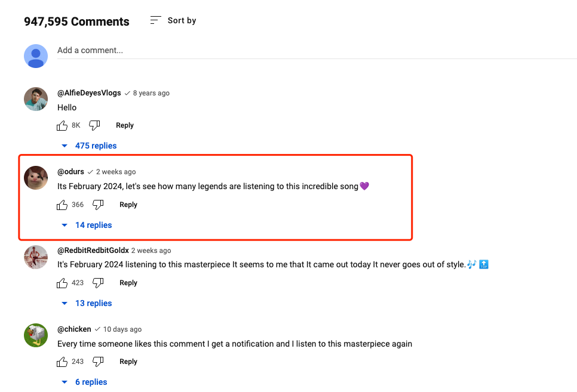Reply to the @odurs comment
Image resolution: width=577 pixels, height=392 pixels.
coord(128,205)
